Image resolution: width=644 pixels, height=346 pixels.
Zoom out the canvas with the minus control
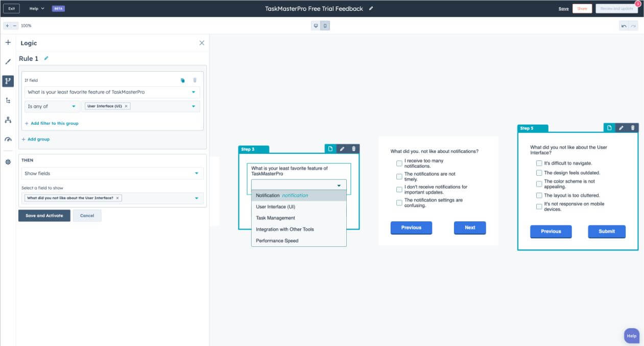(14, 25)
